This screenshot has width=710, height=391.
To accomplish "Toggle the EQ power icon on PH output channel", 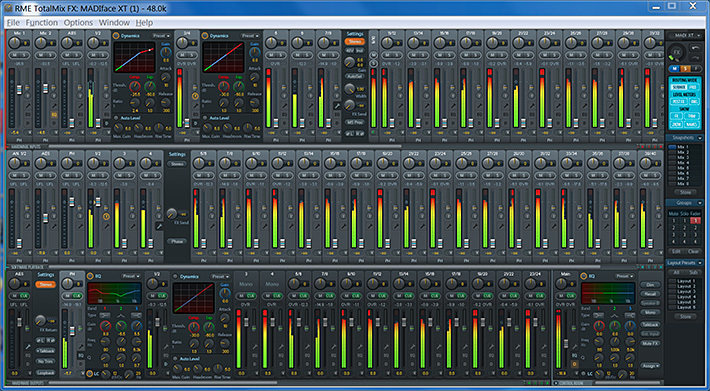I will coord(89,276).
